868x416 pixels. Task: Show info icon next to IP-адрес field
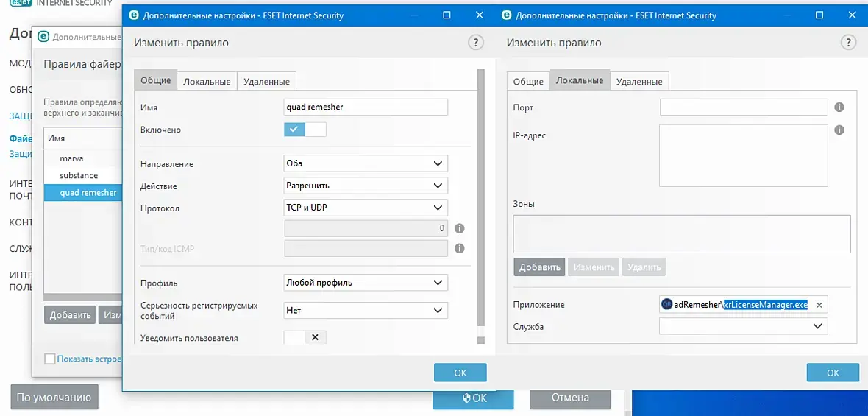pyautogui.click(x=839, y=130)
